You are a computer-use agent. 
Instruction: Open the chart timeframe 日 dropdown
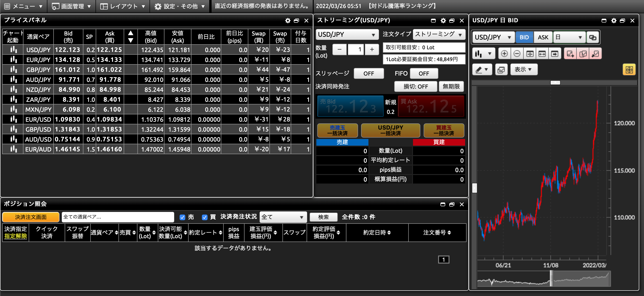coord(569,37)
